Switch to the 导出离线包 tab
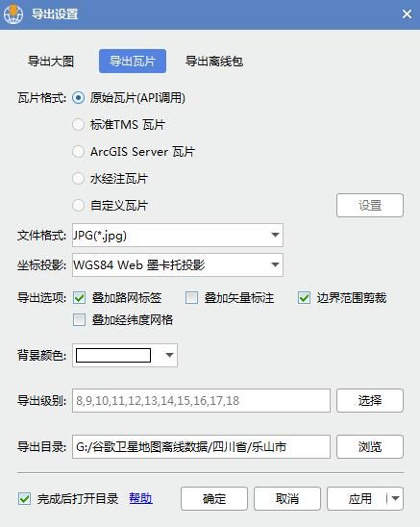 214,62
